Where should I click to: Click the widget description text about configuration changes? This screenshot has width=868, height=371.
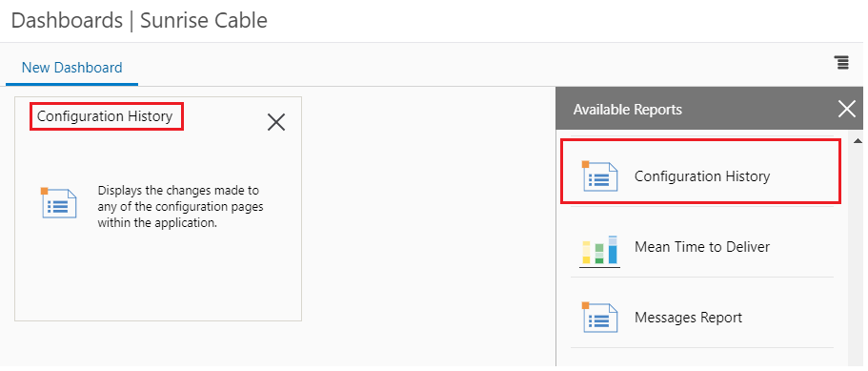[180, 207]
